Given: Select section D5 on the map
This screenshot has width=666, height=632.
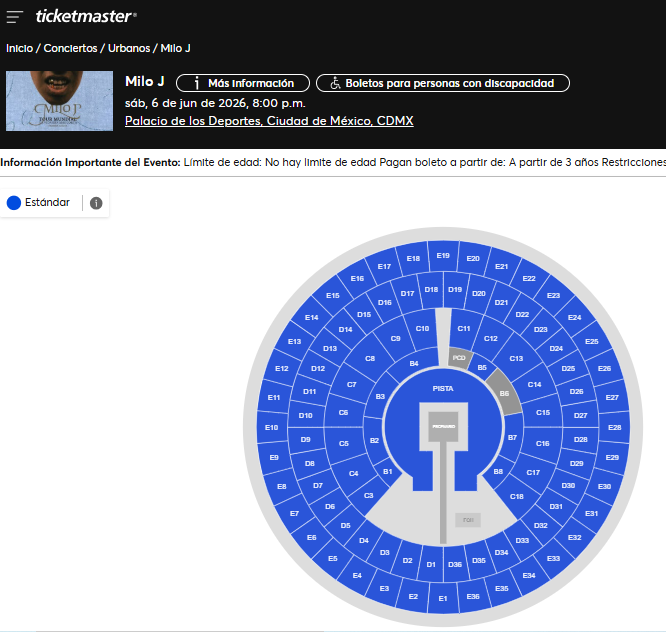Looking at the screenshot, I should click(345, 525).
